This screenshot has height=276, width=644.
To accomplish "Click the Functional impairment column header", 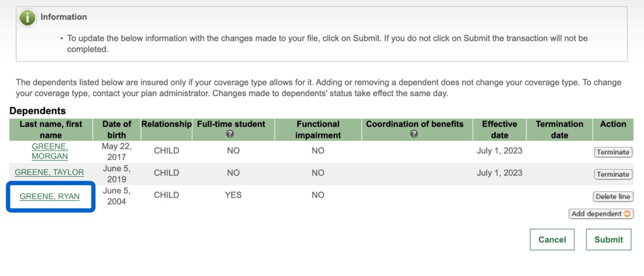I will tap(318, 129).
